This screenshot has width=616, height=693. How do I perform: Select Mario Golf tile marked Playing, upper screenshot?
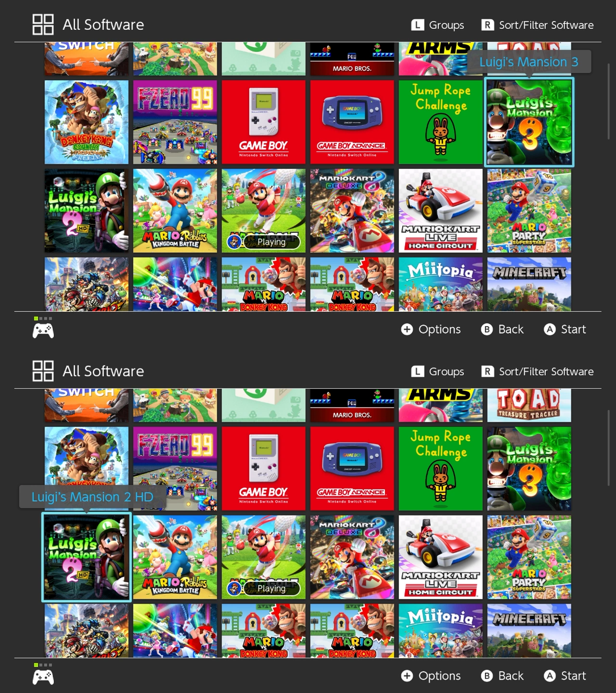point(264,211)
